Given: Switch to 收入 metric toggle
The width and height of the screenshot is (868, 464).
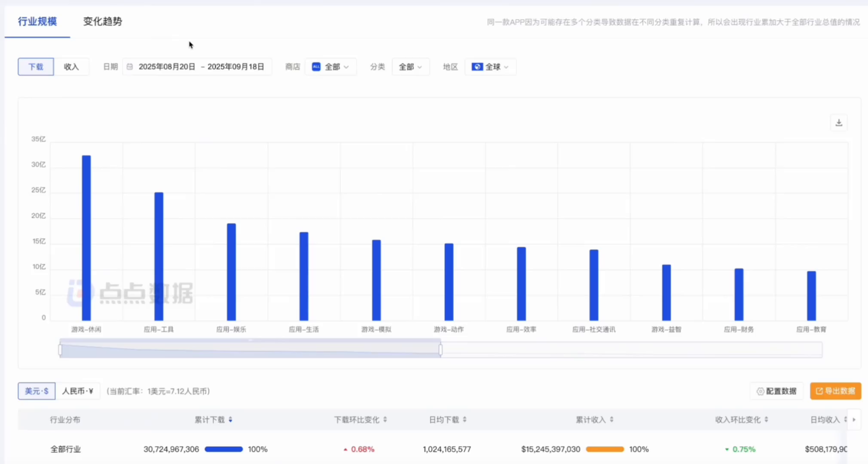Looking at the screenshot, I should [x=71, y=67].
